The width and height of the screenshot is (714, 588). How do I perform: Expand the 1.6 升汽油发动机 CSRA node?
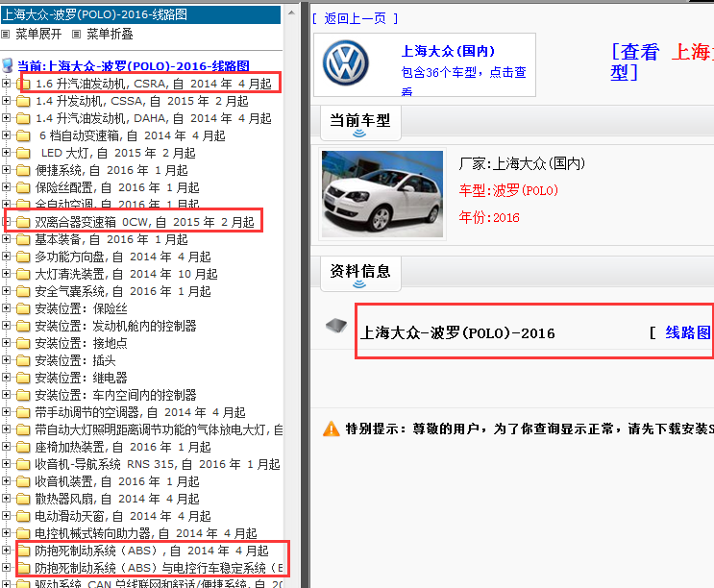click(6, 83)
